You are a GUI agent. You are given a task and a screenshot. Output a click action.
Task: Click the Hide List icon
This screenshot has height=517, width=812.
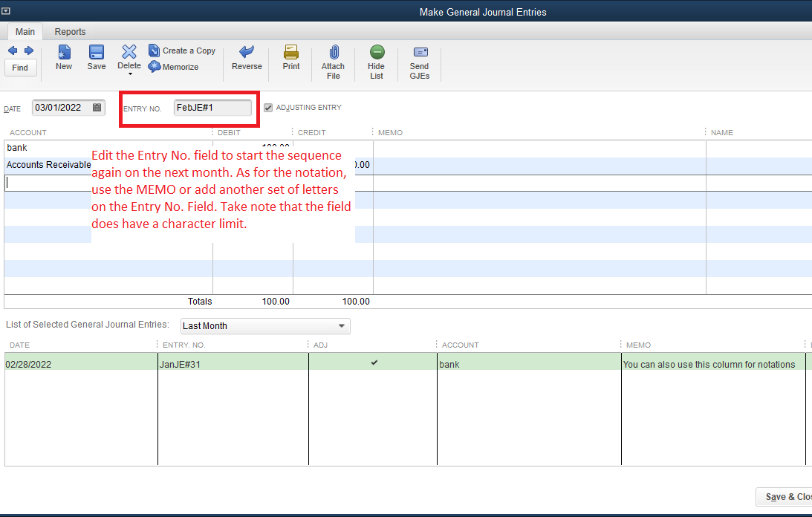pyautogui.click(x=377, y=52)
